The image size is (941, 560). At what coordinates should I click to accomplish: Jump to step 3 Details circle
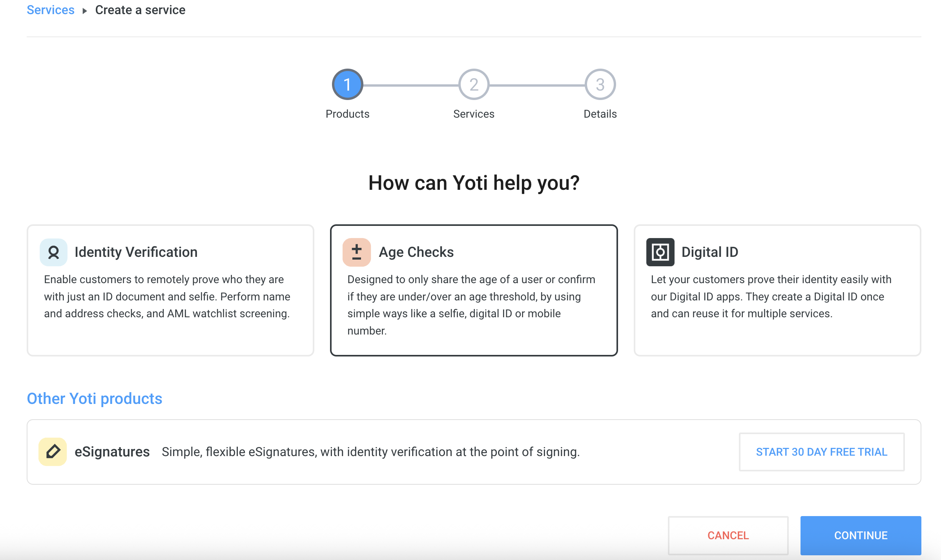(x=600, y=84)
